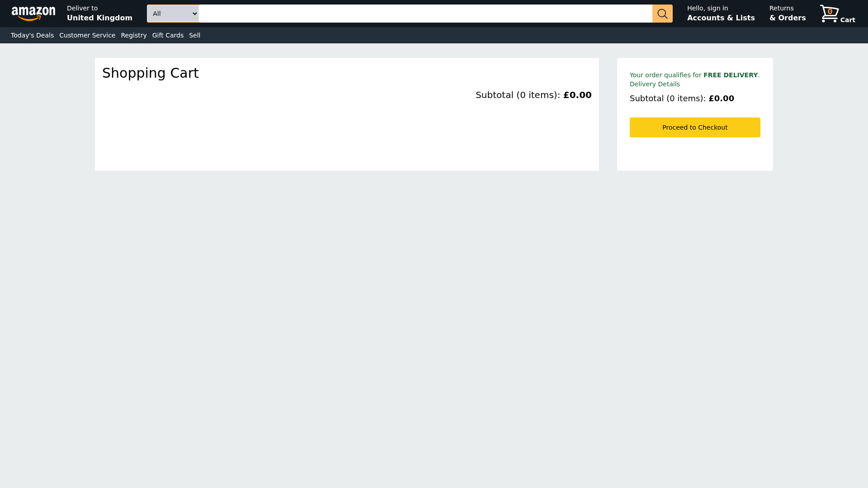Image resolution: width=868 pixels, height=488 pixels.
Task: Click the Amazon logo
Action: tap(33, 14)
